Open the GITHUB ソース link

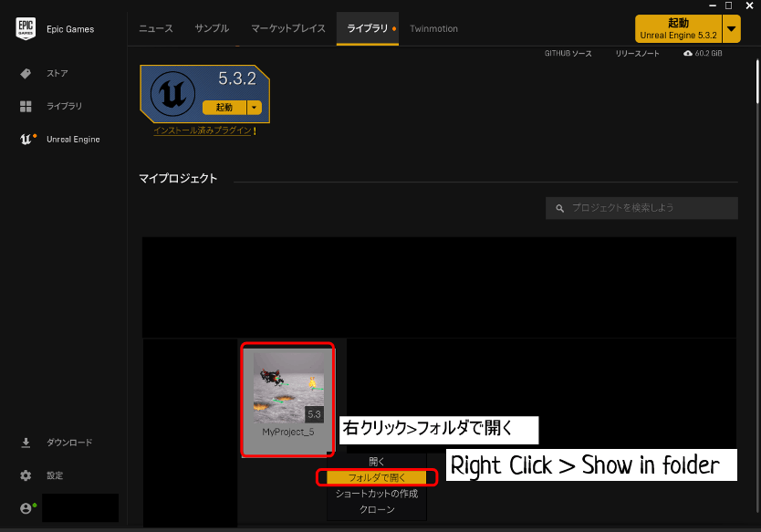(x=568, y=54)
